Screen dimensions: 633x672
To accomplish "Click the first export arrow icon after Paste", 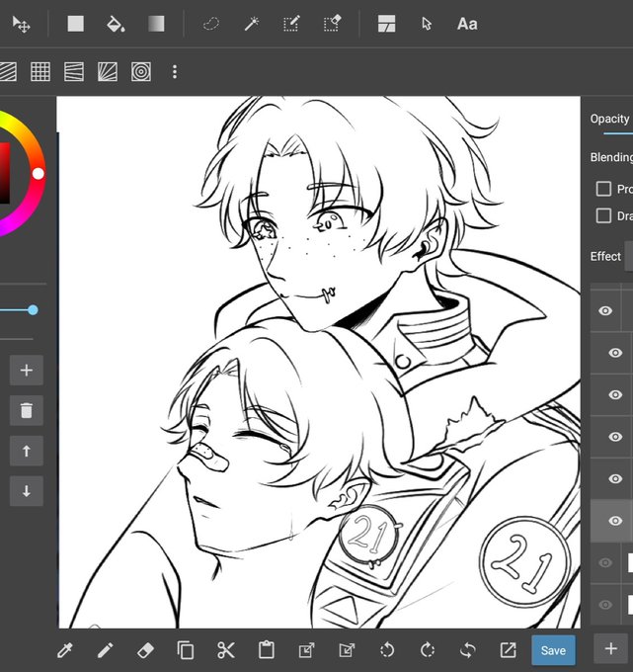I will point(307,650).
